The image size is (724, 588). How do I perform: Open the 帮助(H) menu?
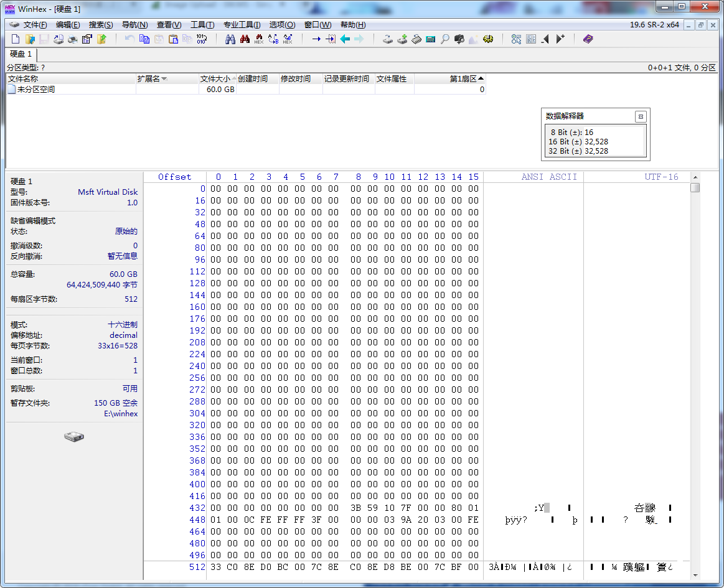[353, 25]
